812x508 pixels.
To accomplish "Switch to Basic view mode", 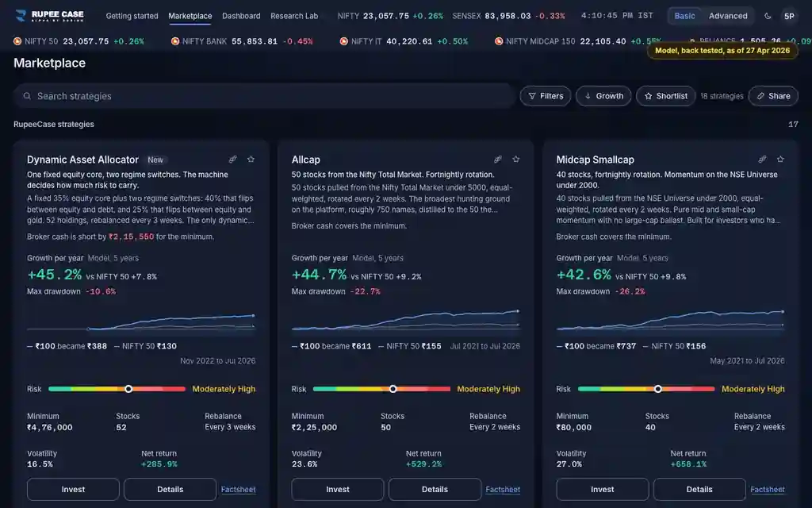I will pyautogui.click(x=684, y=16).
